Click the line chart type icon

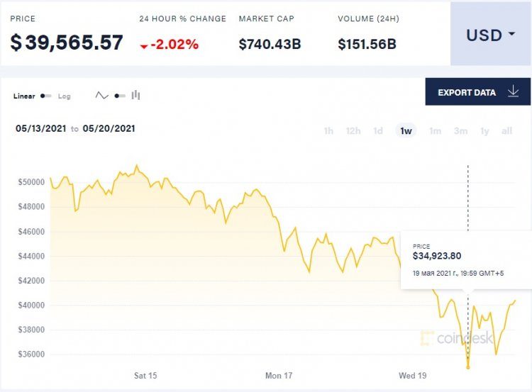tap(102, 96)
